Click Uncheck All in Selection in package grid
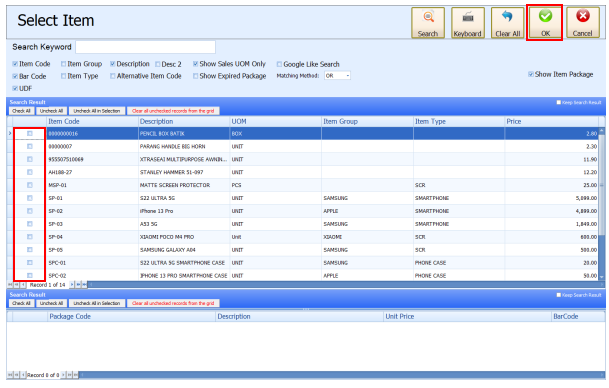 click(x=97, y=303)
